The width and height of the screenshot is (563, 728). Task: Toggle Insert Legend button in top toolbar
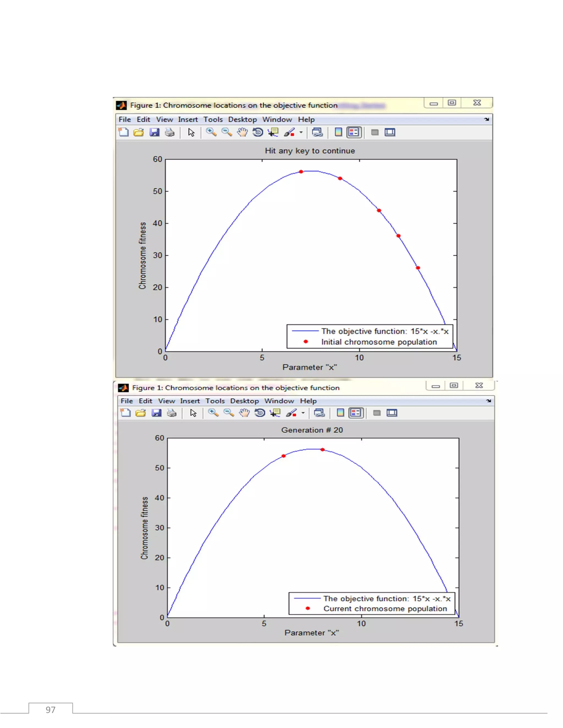click(x=354, y=132)
